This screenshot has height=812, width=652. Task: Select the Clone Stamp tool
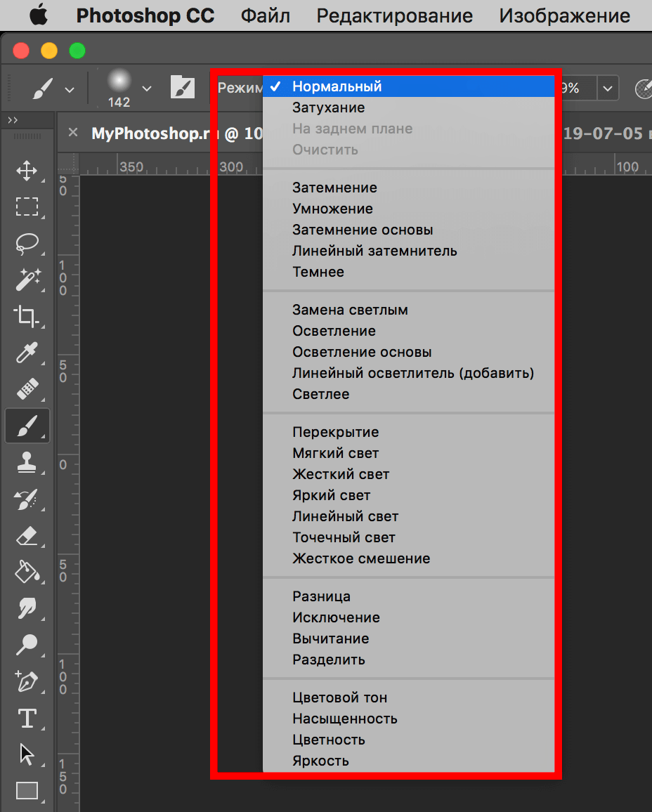tap(27, 462)
